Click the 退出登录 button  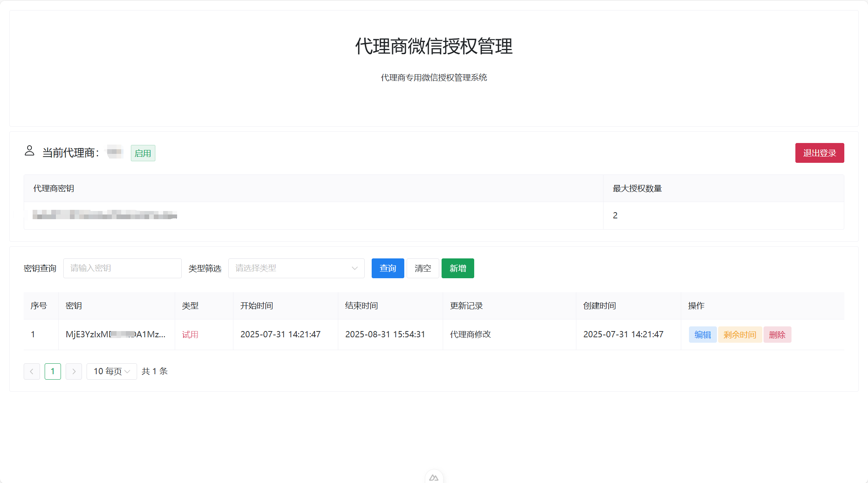click(x=819, y=153)
